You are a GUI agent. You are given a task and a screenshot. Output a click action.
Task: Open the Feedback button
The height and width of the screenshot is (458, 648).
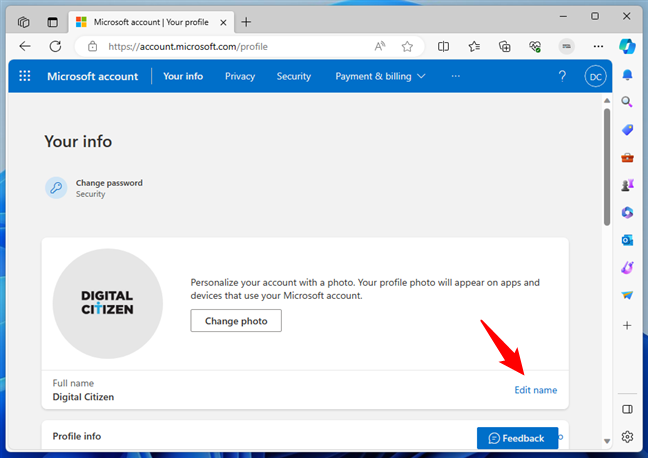[517, 438]
